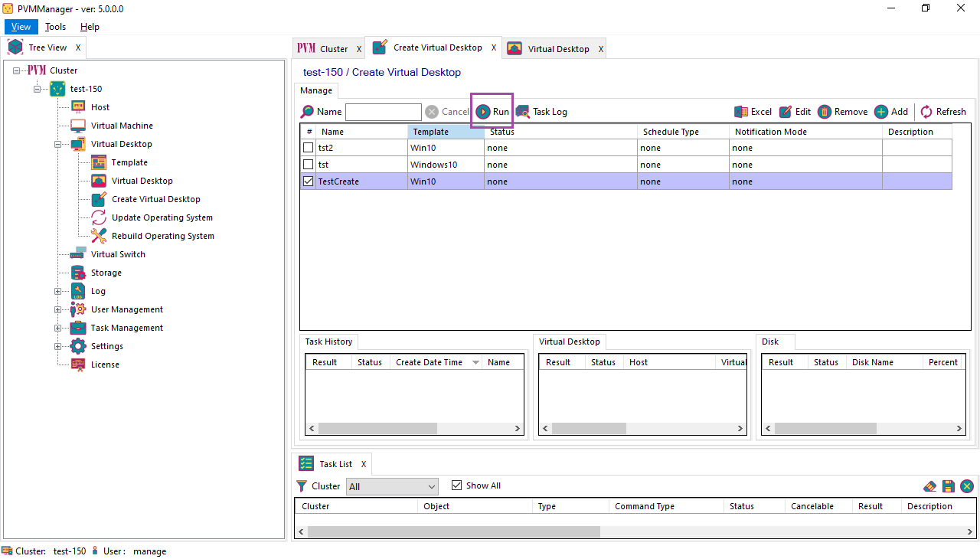Collapse the test-150 tree node
Screen dimensions: 980x559
37,89
